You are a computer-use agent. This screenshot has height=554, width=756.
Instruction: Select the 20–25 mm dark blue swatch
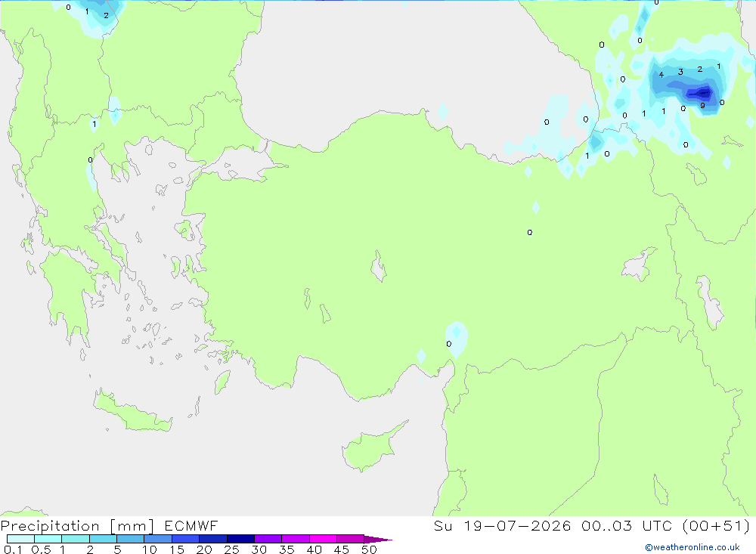(213, 539)
